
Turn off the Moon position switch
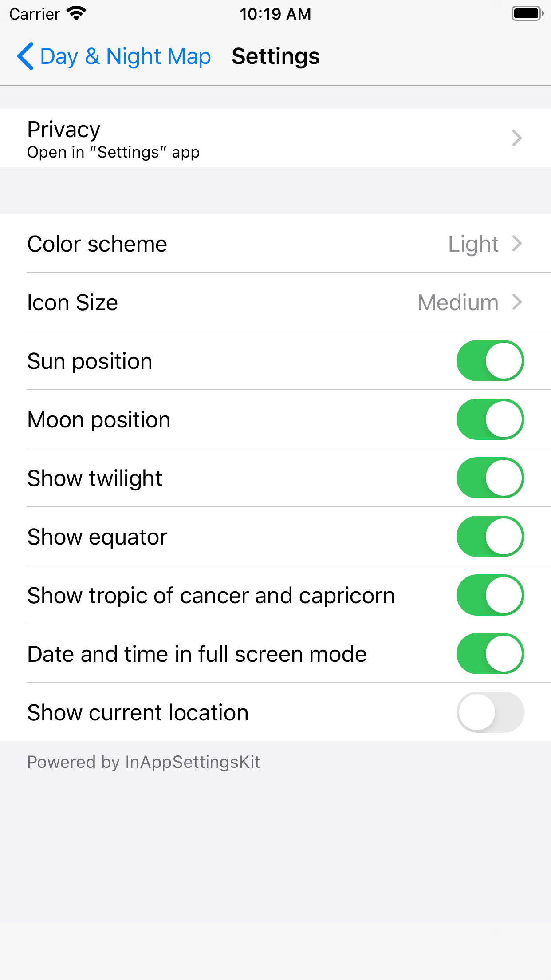490,419
